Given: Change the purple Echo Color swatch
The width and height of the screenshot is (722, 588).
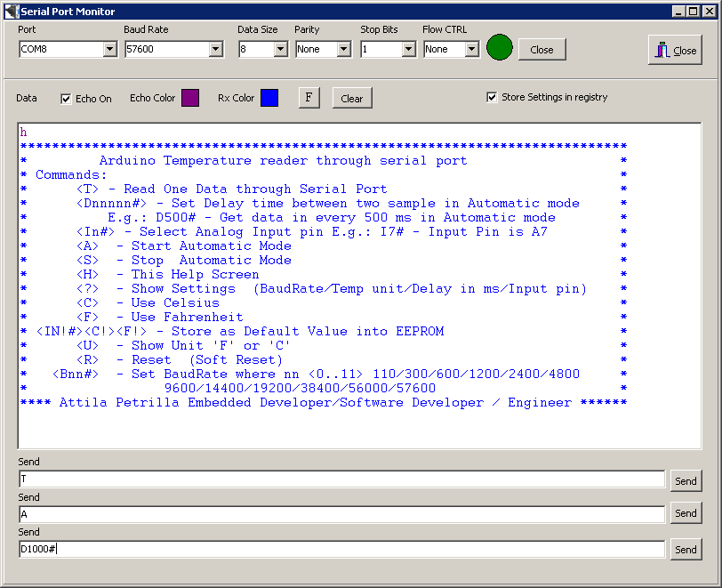Looking at the screenshot, I should point(189,98).
